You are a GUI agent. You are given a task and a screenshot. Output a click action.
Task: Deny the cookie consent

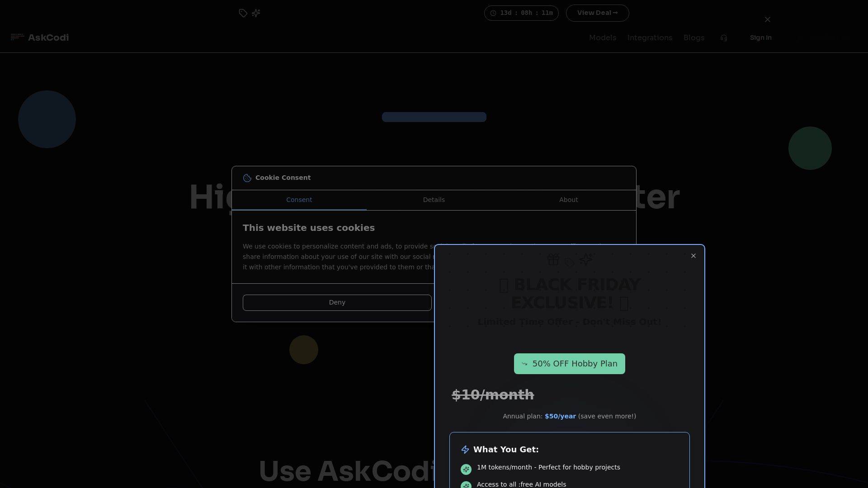[337, 302]
